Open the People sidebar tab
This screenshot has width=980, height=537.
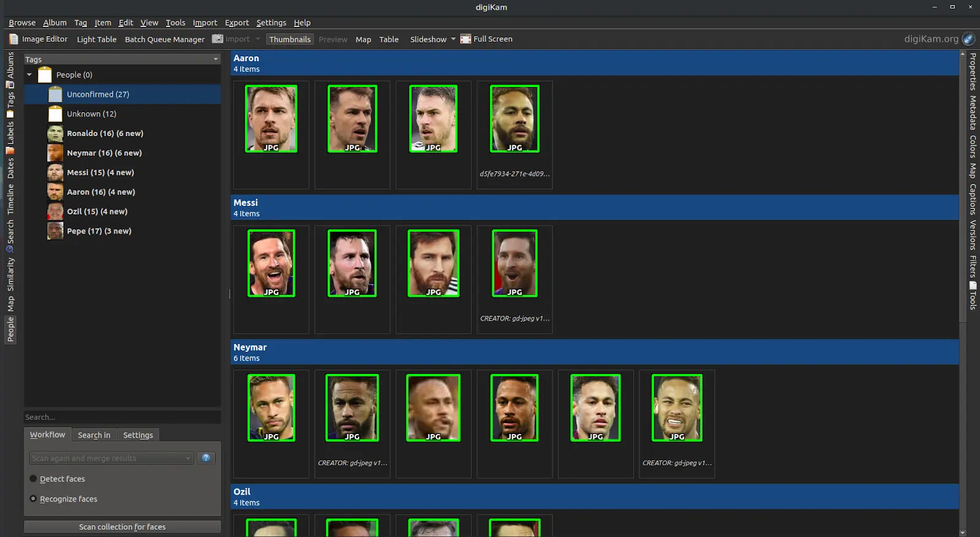[x=10, y=329]
